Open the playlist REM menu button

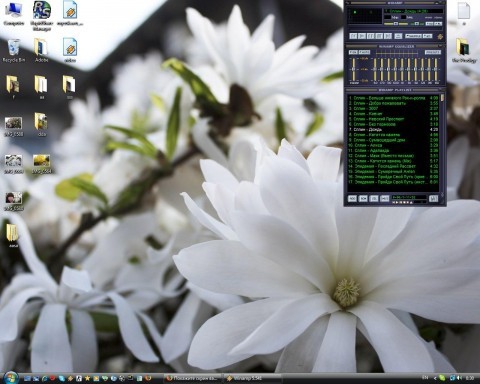[363, 198]
